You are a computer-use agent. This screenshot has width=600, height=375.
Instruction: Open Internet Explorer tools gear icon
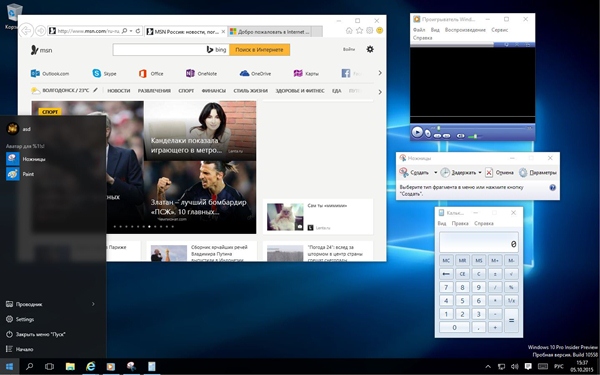pyautogui.click(x=370, y=31)
